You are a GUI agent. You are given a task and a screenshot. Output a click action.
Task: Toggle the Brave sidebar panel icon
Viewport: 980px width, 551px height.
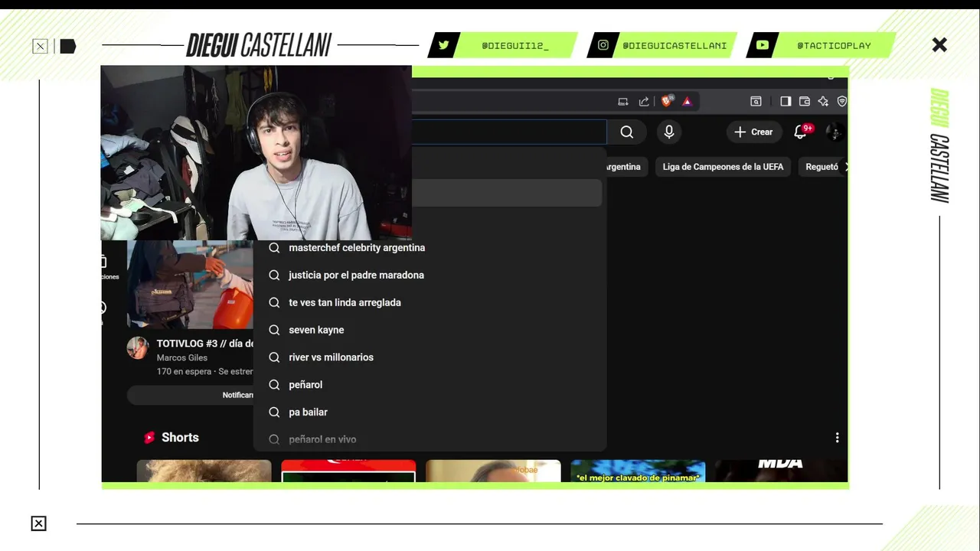point(786,101)
